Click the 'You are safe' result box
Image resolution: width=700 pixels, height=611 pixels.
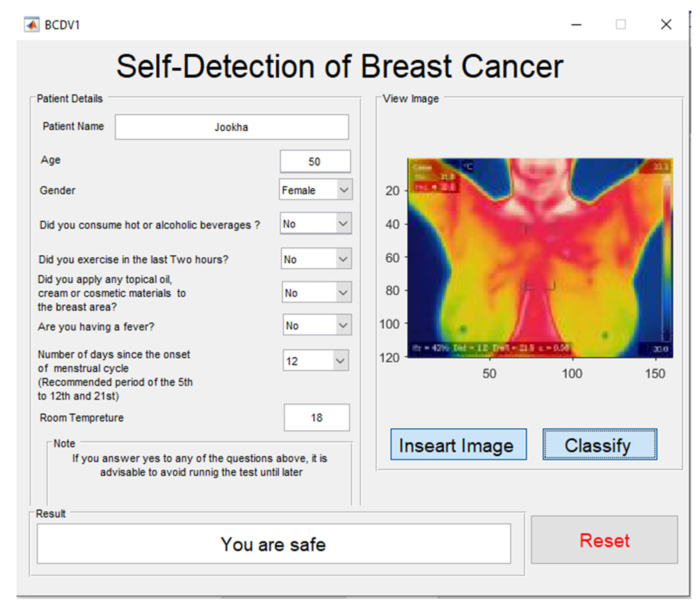point(274,544)
